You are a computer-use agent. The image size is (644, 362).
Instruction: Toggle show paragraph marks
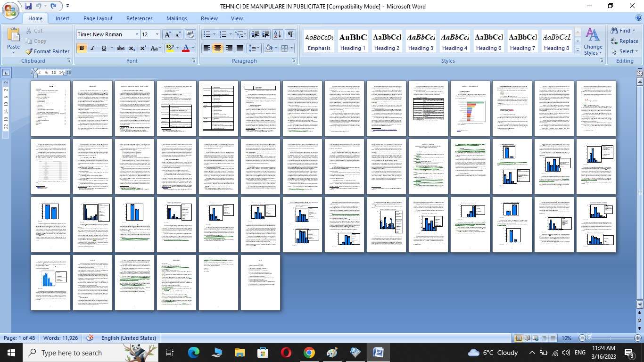coord(290,34)
